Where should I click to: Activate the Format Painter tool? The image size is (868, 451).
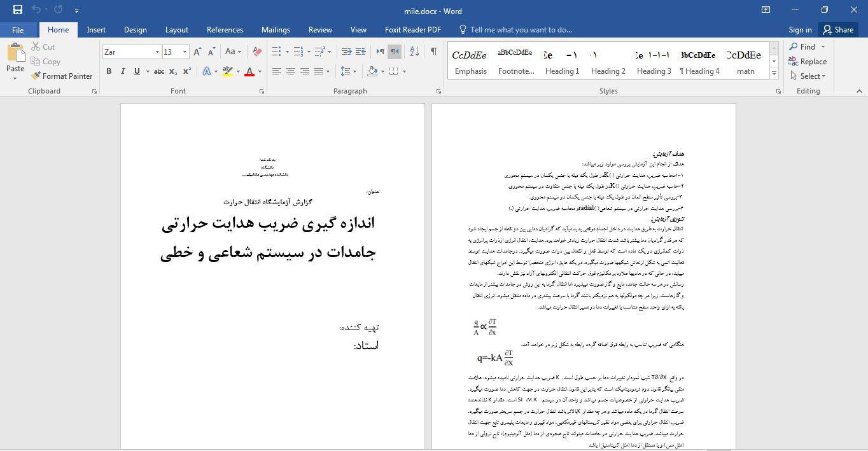point(62,76)
